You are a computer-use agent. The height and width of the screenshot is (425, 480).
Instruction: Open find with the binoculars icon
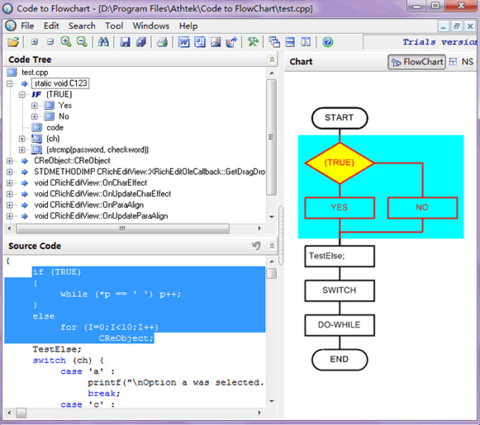103,42
